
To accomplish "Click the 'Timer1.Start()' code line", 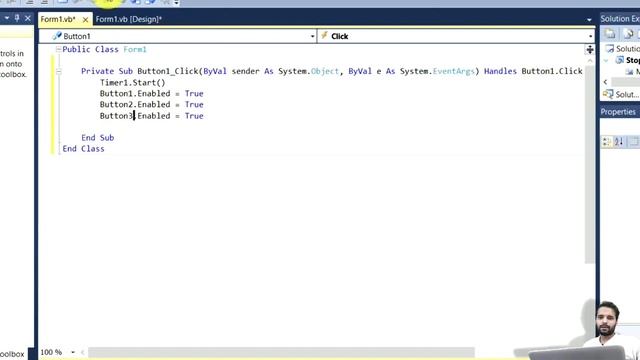I will (x=133, y=82).
